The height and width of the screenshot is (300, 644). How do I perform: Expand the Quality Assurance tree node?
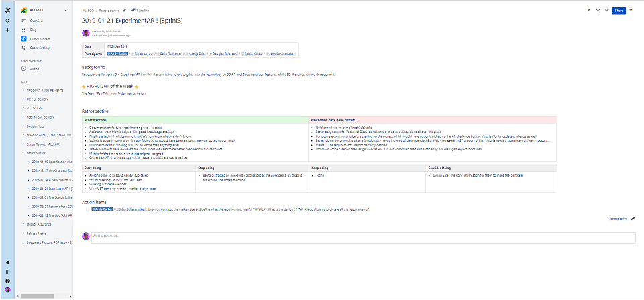coord(23,224)
